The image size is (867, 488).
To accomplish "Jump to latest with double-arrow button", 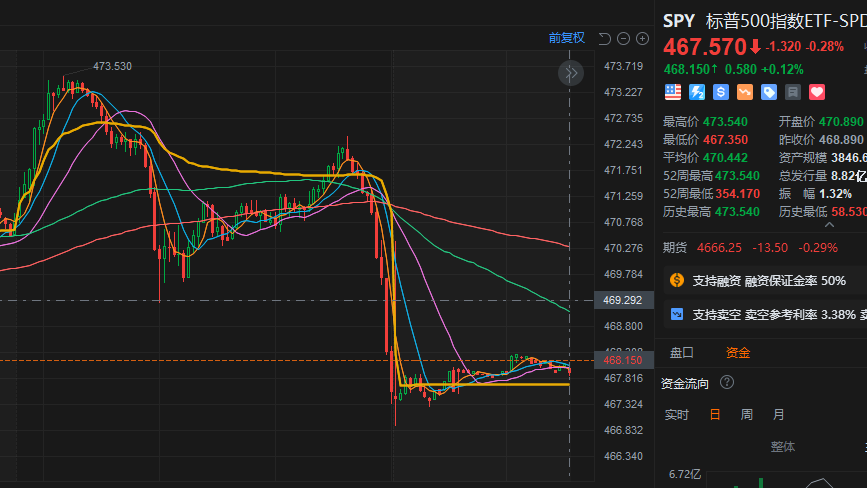I will click(571, 73).
